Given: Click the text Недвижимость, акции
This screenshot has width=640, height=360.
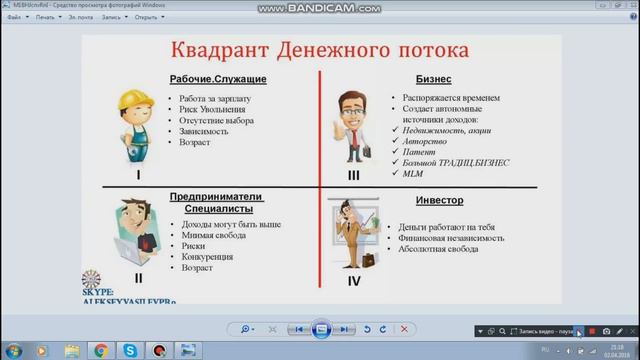Looking at the screenshot, I should pyautogui.click(x=447, y=131).
